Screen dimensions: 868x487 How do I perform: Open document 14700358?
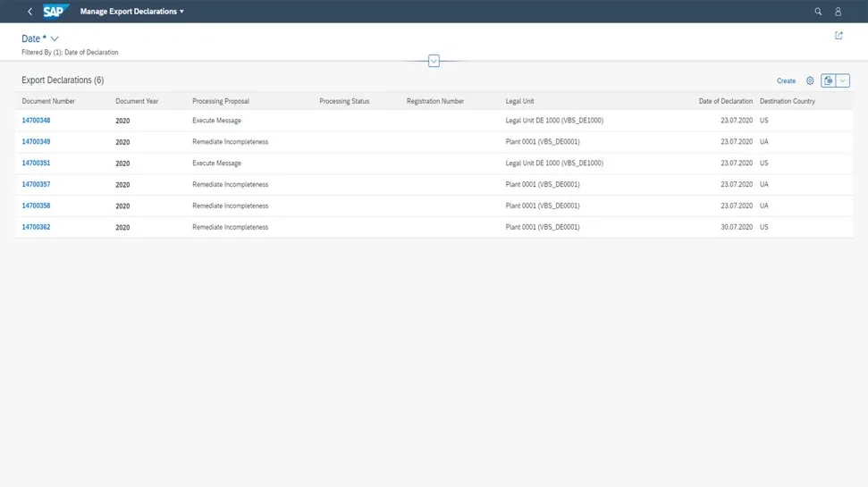click(x=36, y=206)
